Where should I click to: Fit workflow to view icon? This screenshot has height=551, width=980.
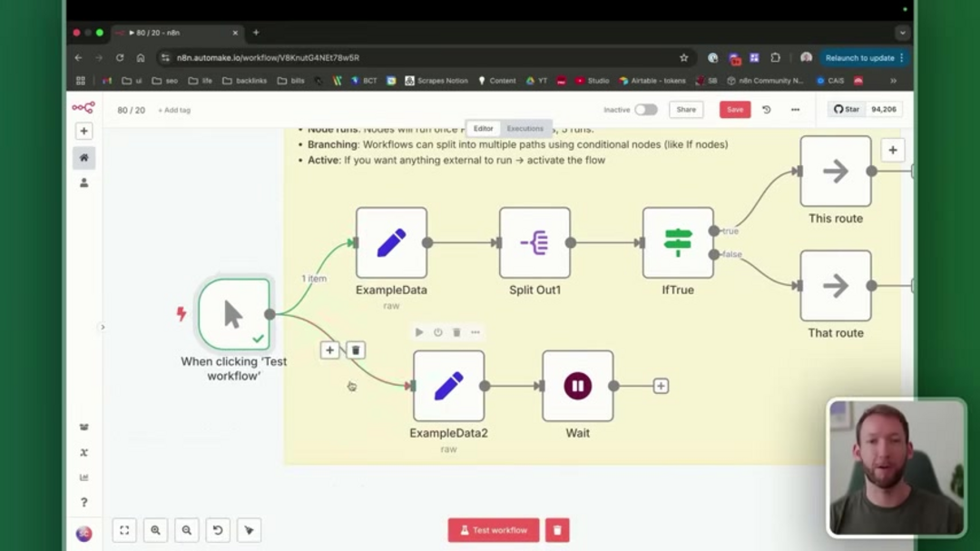point(124,530)
